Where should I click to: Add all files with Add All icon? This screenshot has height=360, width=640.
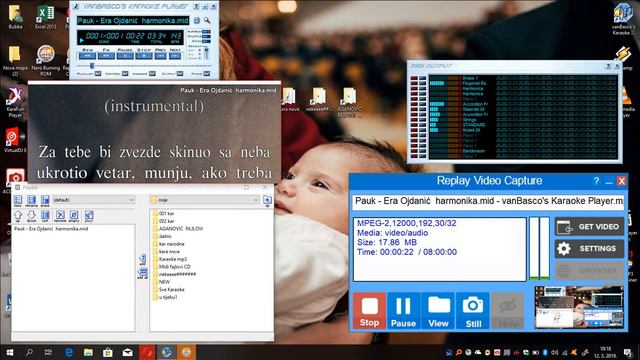[142, 273]
